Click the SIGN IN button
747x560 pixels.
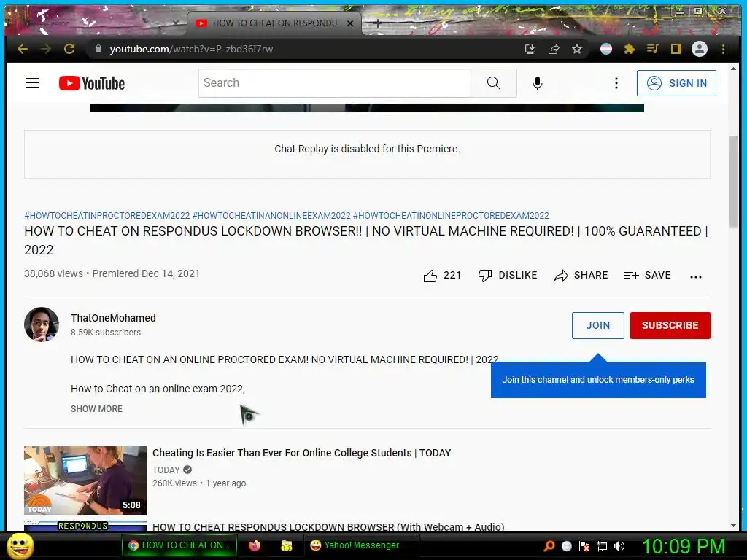point(676,83)
